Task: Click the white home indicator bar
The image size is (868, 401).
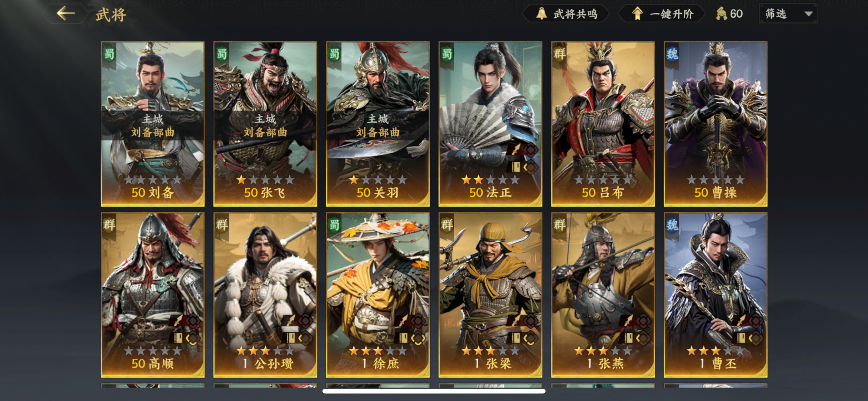Action: 434,391
